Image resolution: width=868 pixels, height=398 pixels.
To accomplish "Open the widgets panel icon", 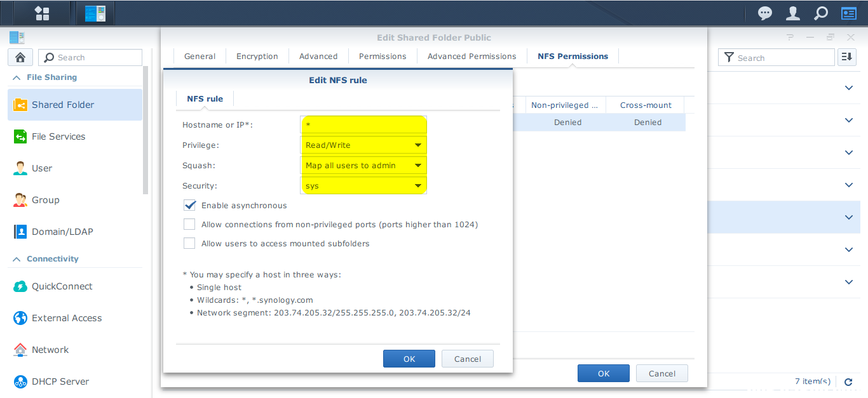I will coord(848,13).
